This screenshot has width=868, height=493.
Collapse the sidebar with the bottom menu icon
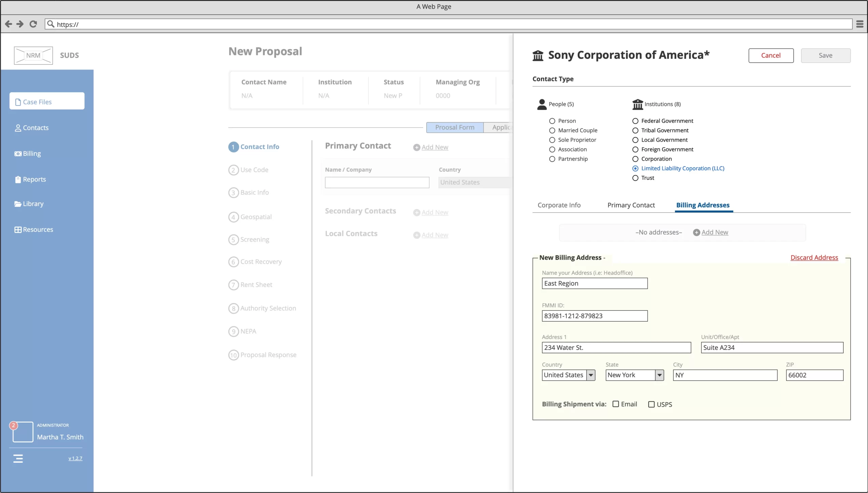[x=18, y=459]
